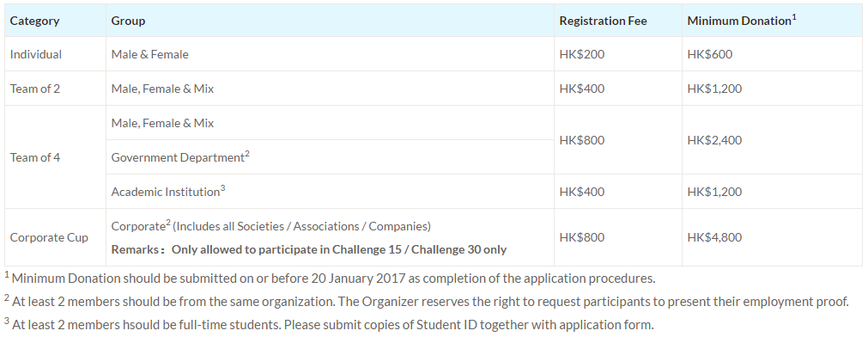The height and width of the screenshot is (343, 868).
Task: Click the Academic Institution group cell
Action: click(x=167, y=191)
